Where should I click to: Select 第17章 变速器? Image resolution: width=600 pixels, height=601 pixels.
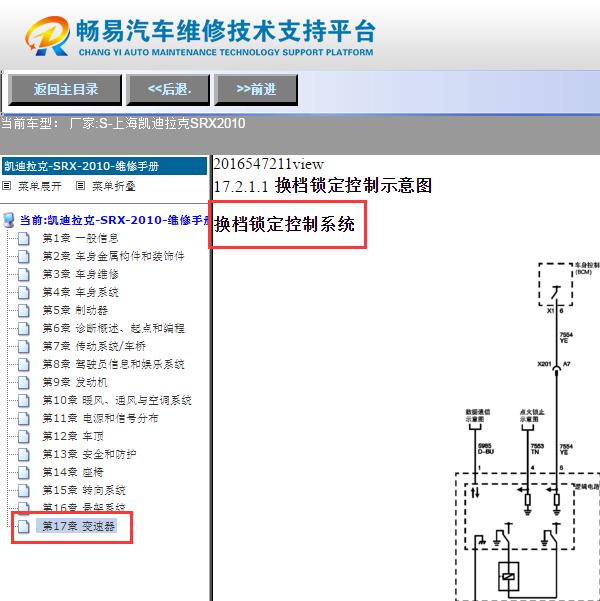[x=78, y=526]
